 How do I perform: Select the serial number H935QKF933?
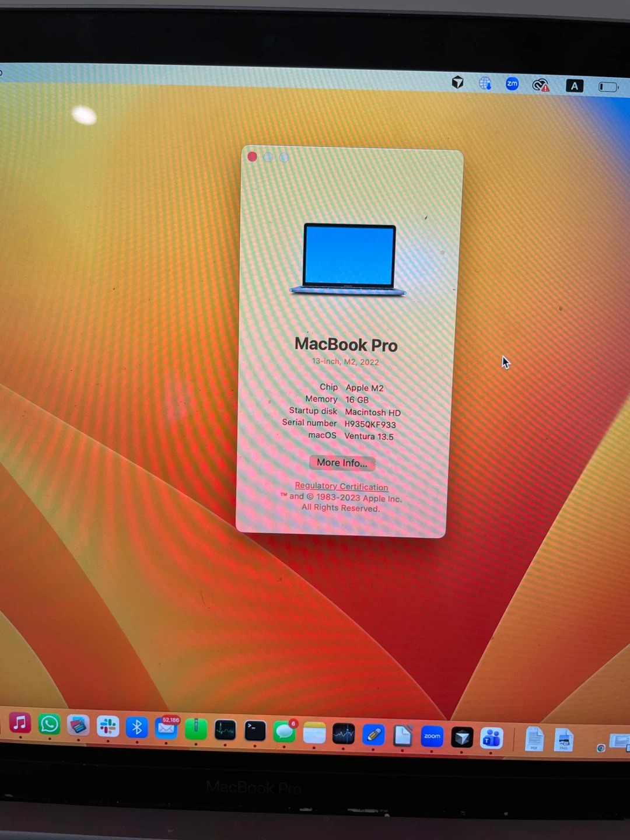pyautogui.click(x=370, y=424)
